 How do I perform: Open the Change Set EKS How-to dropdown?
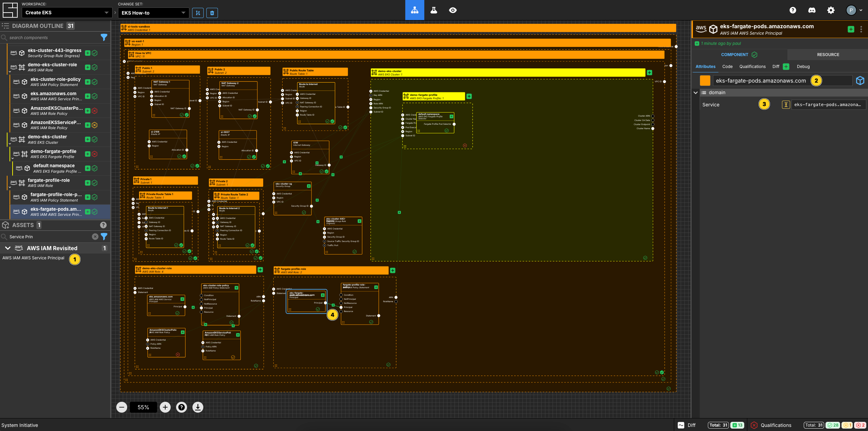[153, 13]
